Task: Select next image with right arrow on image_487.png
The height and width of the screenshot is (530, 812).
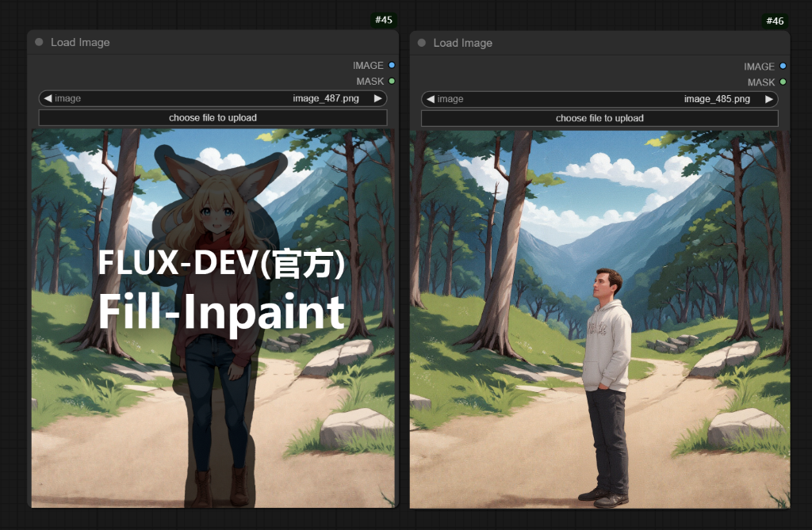Action: click(378, 97)
